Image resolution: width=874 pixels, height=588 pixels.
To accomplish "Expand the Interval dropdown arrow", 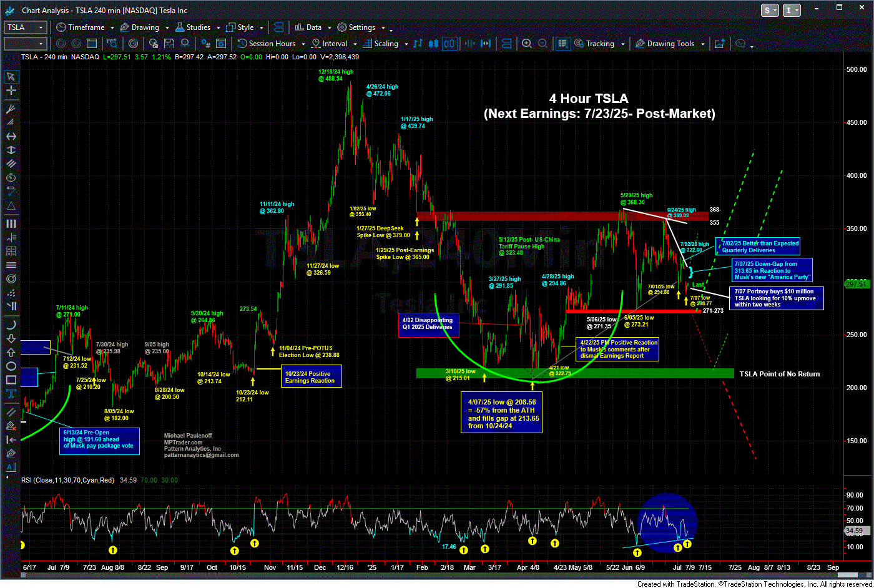I will 355,44.
